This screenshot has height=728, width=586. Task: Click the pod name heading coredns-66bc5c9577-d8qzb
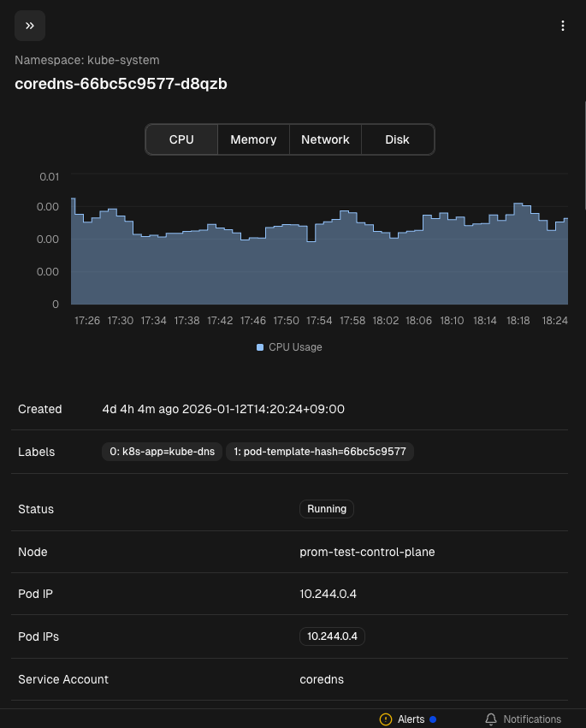pos(121,84)
